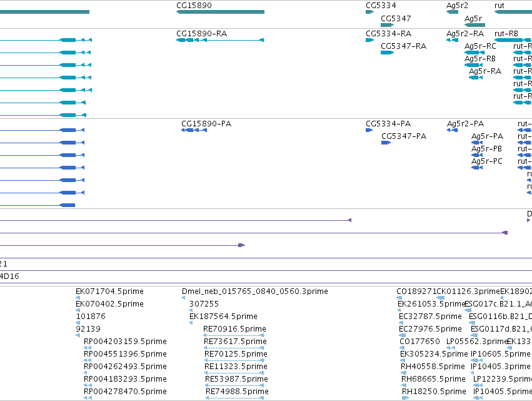Select the EC27976.5prime label

coord(430,329)
